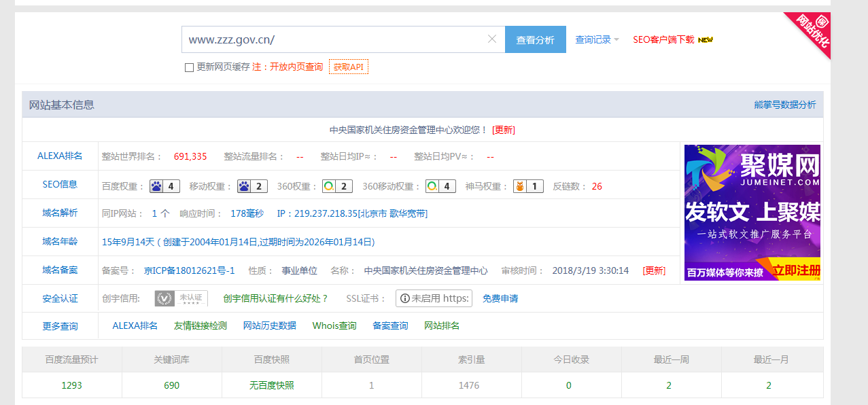The image size is (868, 405).
Task: Open the 开放内页查询 link
Action: point(296,67)
